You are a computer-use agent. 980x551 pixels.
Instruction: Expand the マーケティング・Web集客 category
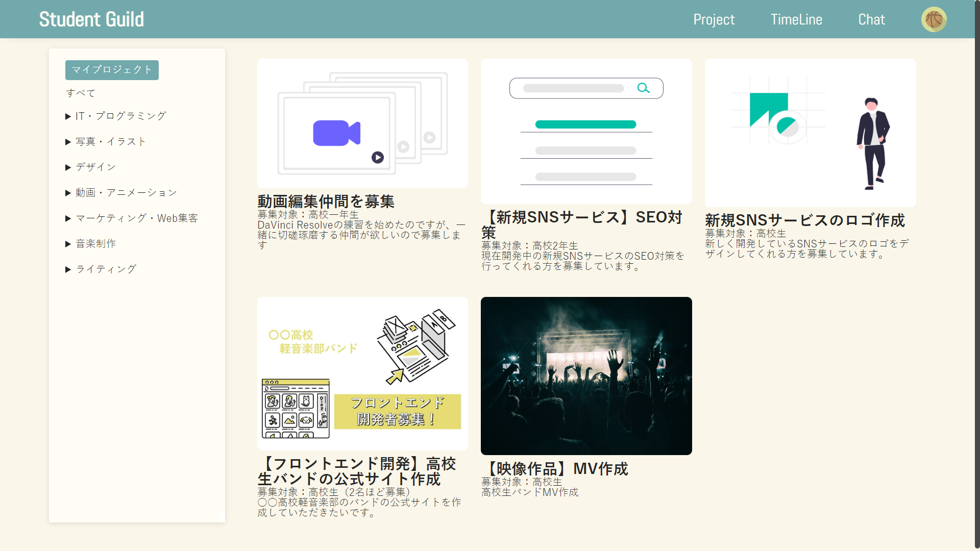(132, 218)
